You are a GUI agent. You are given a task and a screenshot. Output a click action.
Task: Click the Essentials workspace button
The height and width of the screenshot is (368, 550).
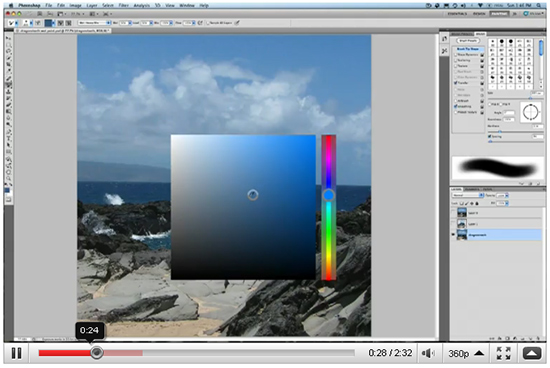point(457,14)
